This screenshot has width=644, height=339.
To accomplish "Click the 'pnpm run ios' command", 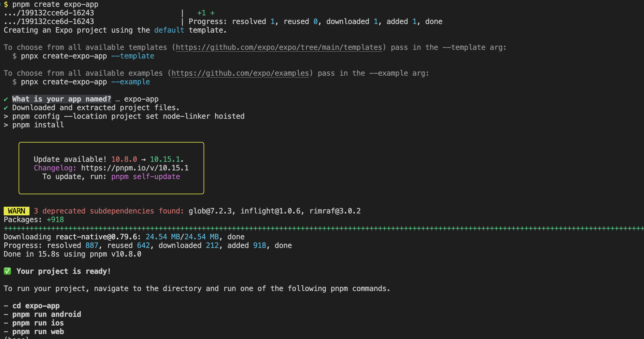I will [38, 323].
